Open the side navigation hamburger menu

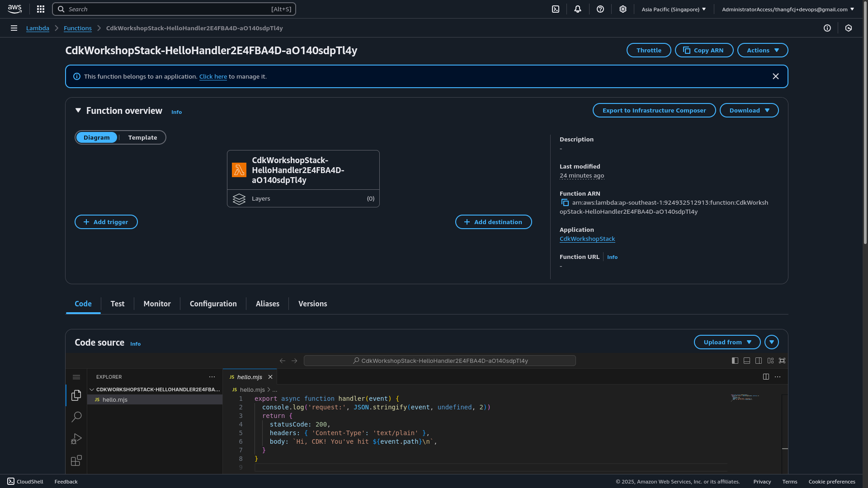click(x=14, y=28)
